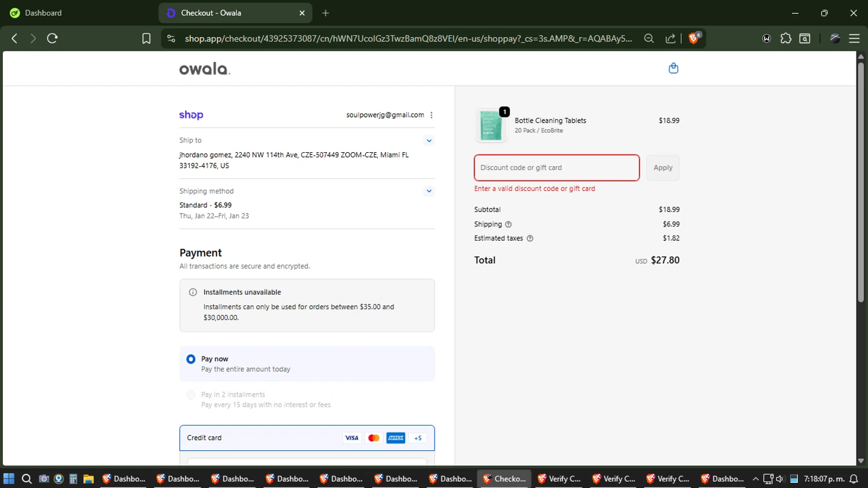Click the soulpowerjg@gmail.com account email

(385, 115)
